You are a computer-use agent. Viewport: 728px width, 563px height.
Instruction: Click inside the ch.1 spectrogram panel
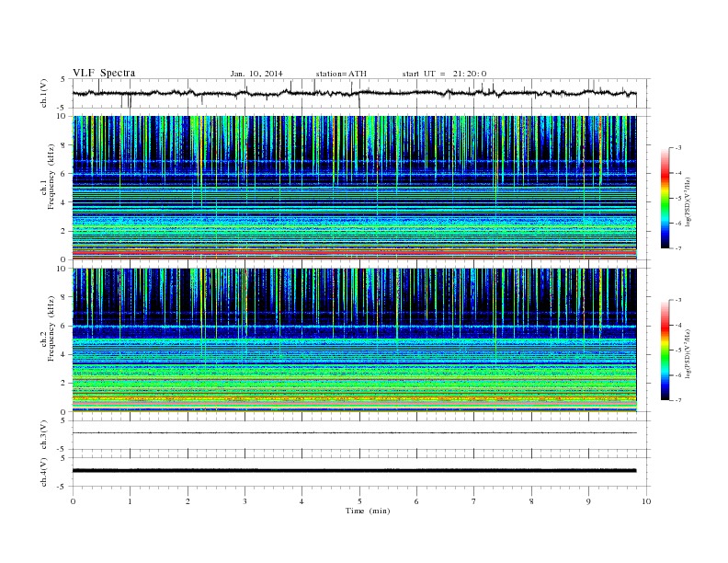tap(354, 188)
